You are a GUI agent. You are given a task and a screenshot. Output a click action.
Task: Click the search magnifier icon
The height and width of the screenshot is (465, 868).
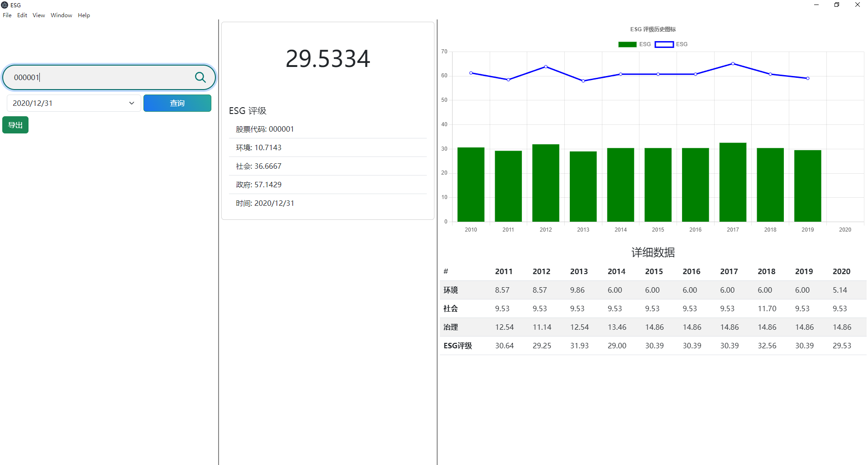[200, 77]
